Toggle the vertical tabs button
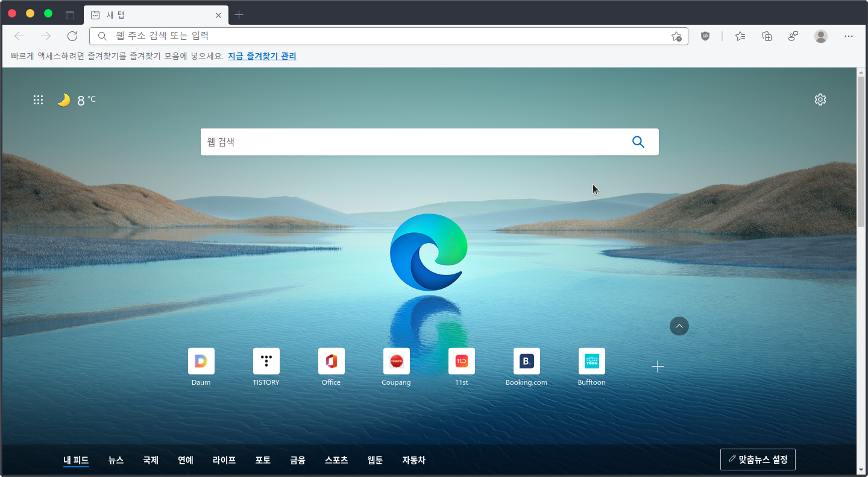This screenshot has height=477, width=868. point(70,15)
